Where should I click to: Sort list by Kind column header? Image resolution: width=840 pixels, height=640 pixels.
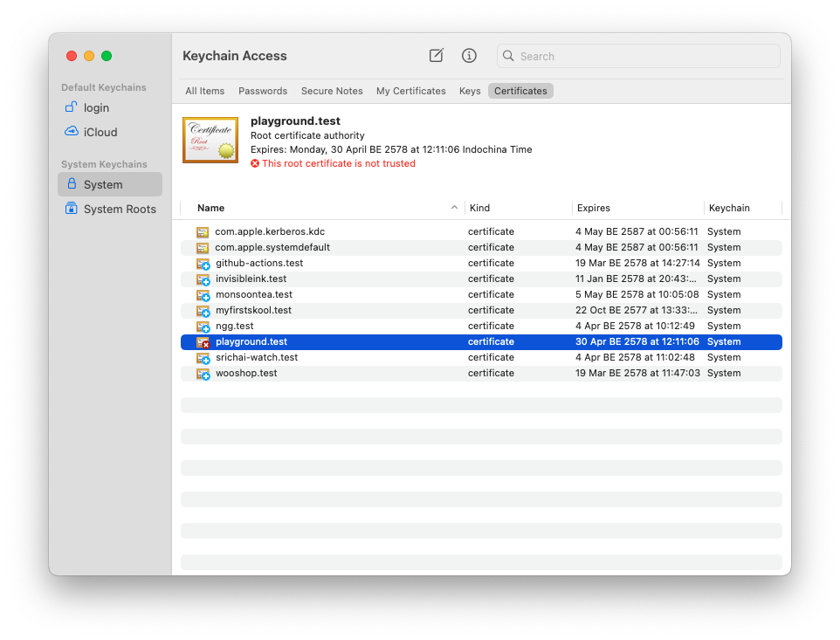479,208
